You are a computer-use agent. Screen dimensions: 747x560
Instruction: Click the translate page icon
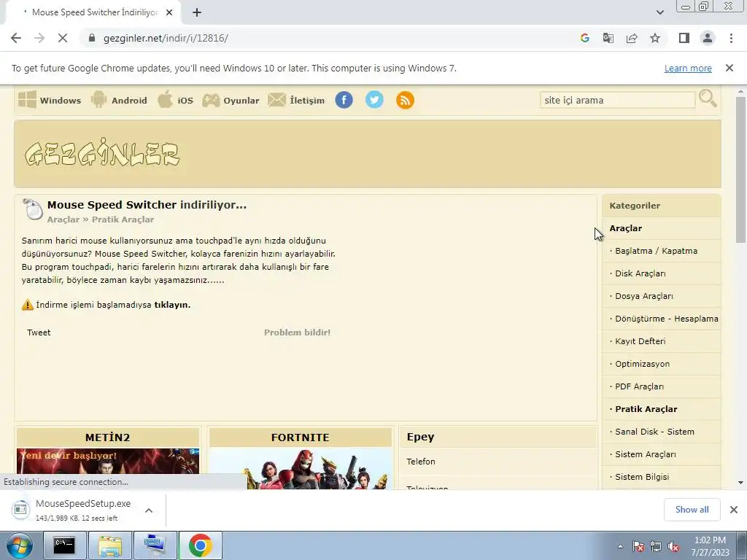click(x=608, y=38)
